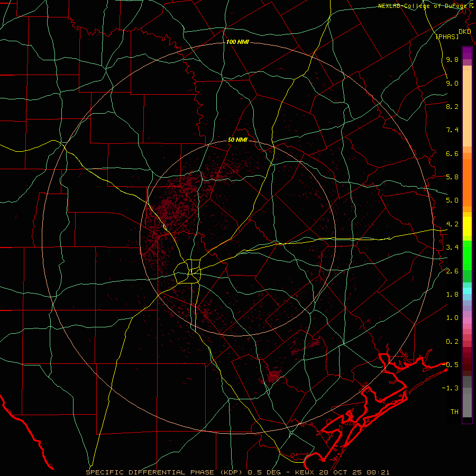Select the 5.8 value on the scale

[x=452, y=177]
